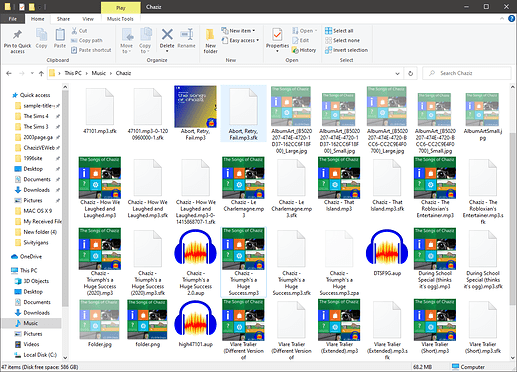Image resolution: width=517 pixels, height=372 pixels.
Task: Switch to the Share ribbon tab
Action: click(63, 19)
